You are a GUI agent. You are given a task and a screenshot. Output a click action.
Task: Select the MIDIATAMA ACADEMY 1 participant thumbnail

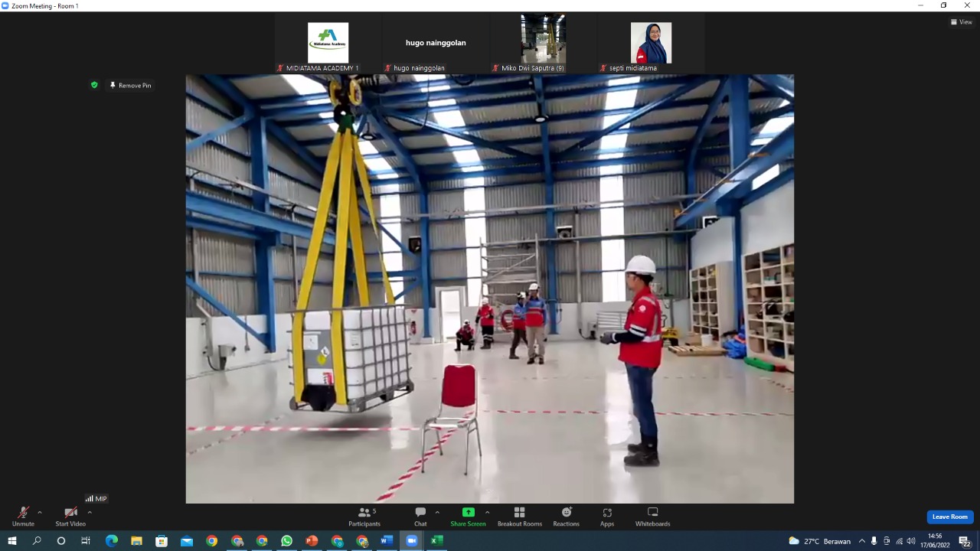pyautogui.click(x=328, y=43)
